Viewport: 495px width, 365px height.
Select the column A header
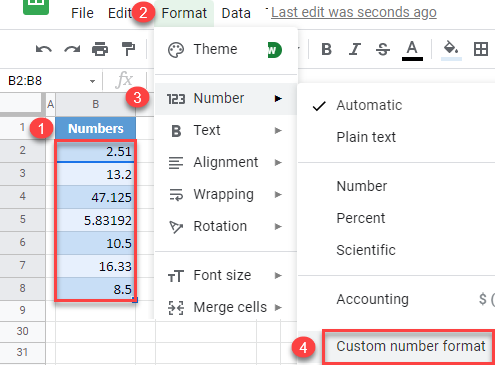coord(50,104)
